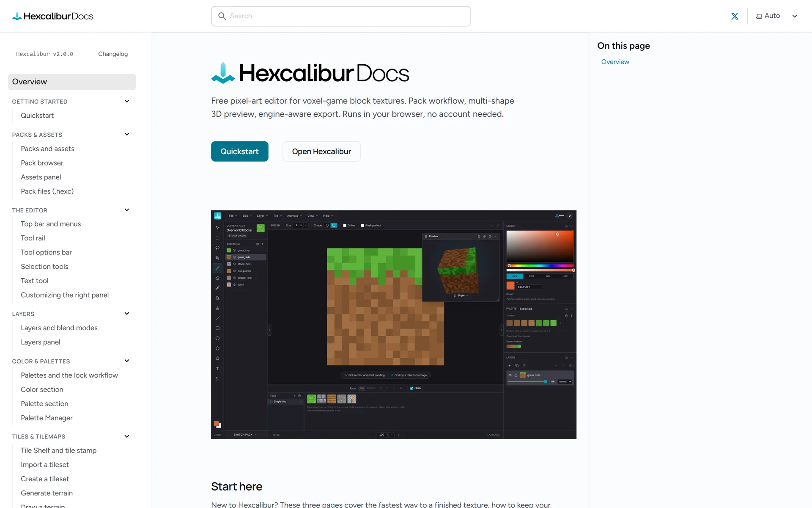Screen dimensions: 812x508
Task: Open Assets panel doc page
Action: pyautogui.click(x=41, y=177)
